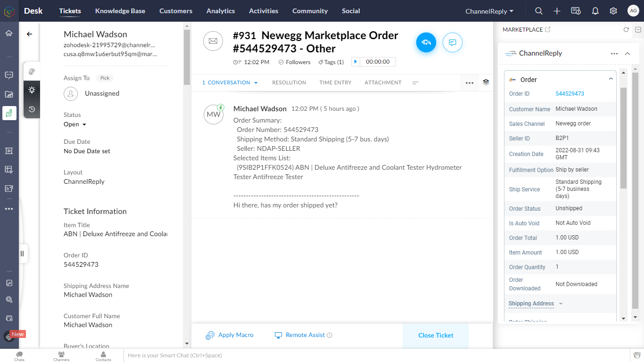Open the Status Open dropdown
This screenshot has height=362, width=644.
75,124
